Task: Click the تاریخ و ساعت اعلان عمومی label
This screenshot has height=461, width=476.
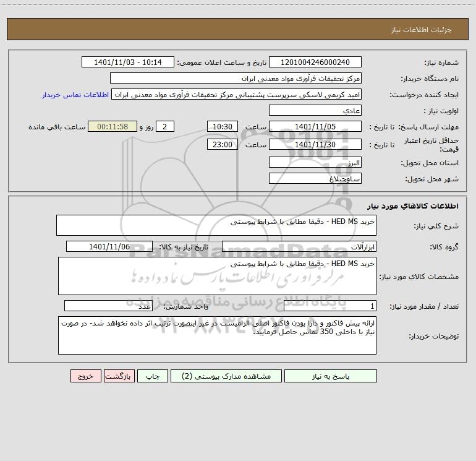Action: [222, 62]
